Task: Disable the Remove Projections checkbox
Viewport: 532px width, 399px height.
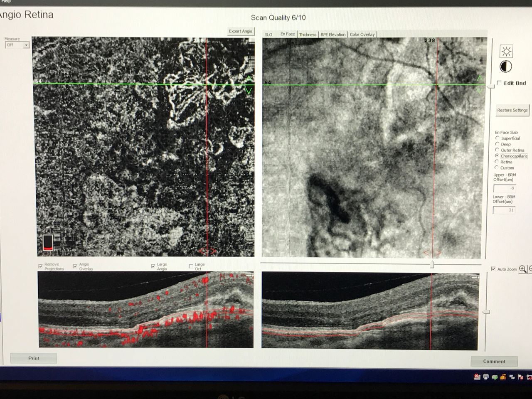Action: (41, 266)
